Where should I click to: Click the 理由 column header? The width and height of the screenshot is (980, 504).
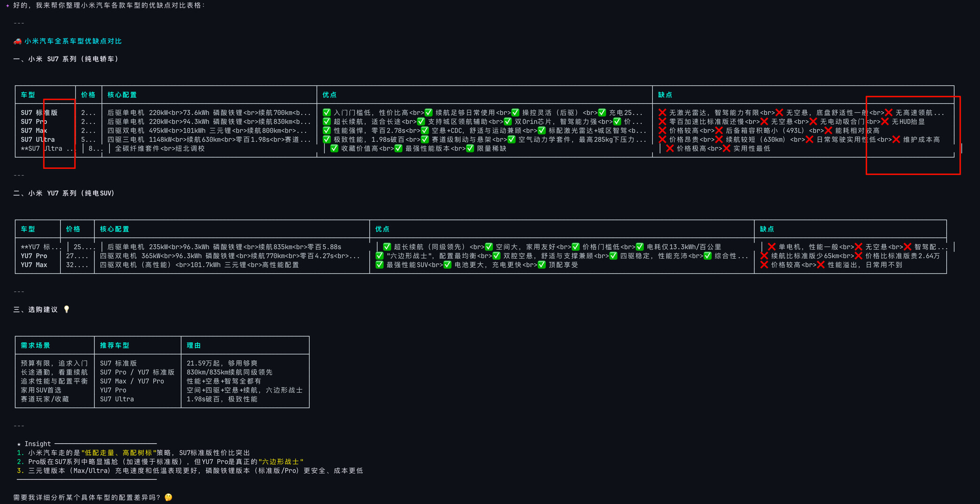(194, 345)
